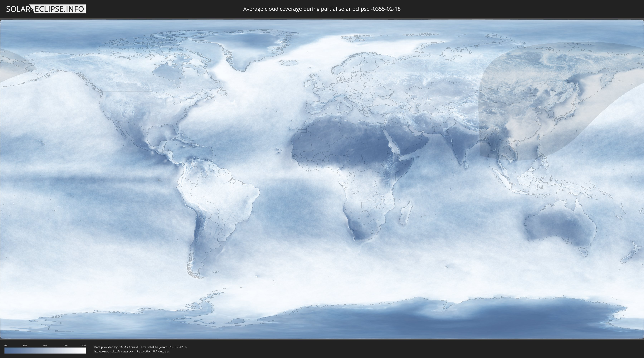
Task: Click the large eclipse shadow over East Asia
Action: 538,100
